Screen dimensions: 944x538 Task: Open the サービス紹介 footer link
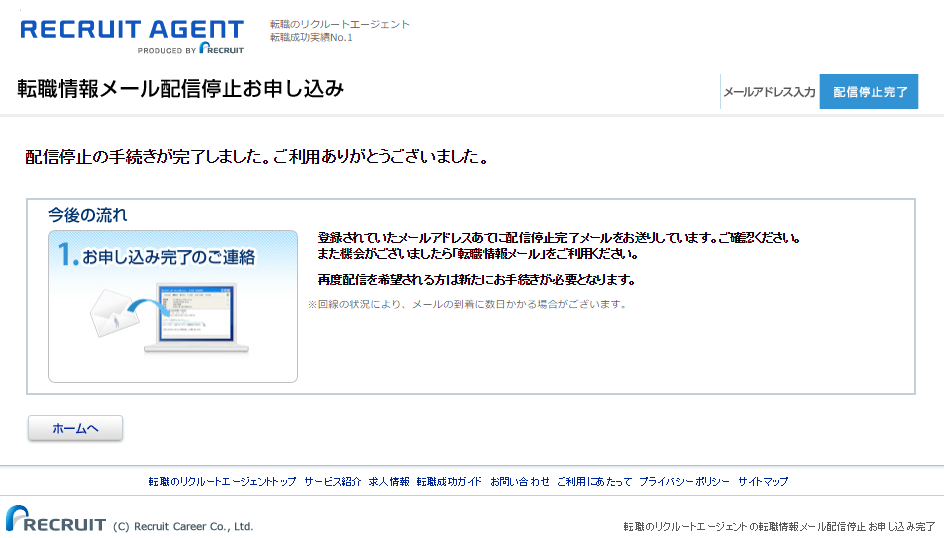(333, 482)
